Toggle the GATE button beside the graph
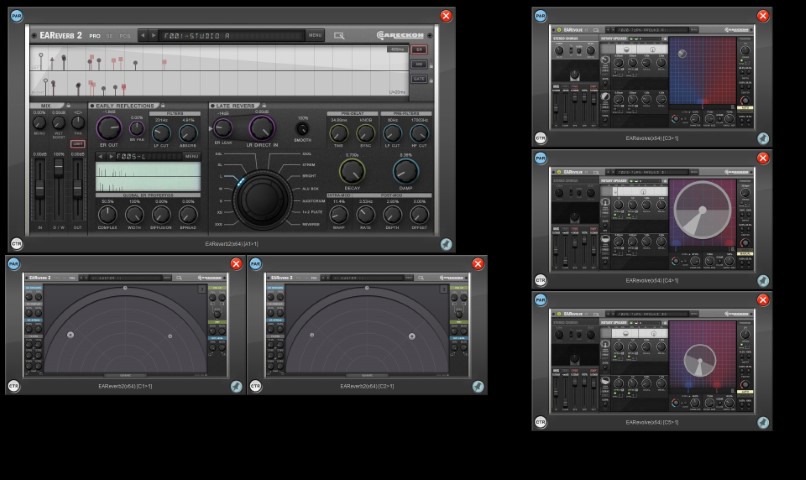Screen dimensions: 806x480 419,79
